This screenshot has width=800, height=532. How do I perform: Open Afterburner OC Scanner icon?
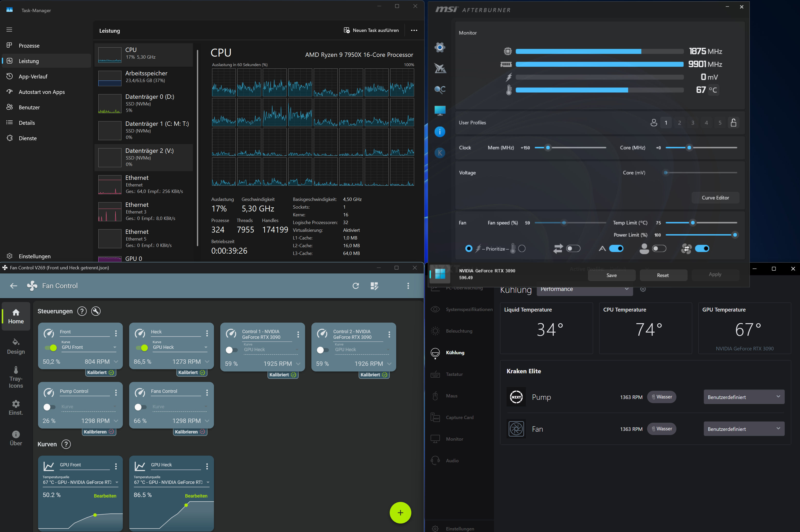coord(440,90)
